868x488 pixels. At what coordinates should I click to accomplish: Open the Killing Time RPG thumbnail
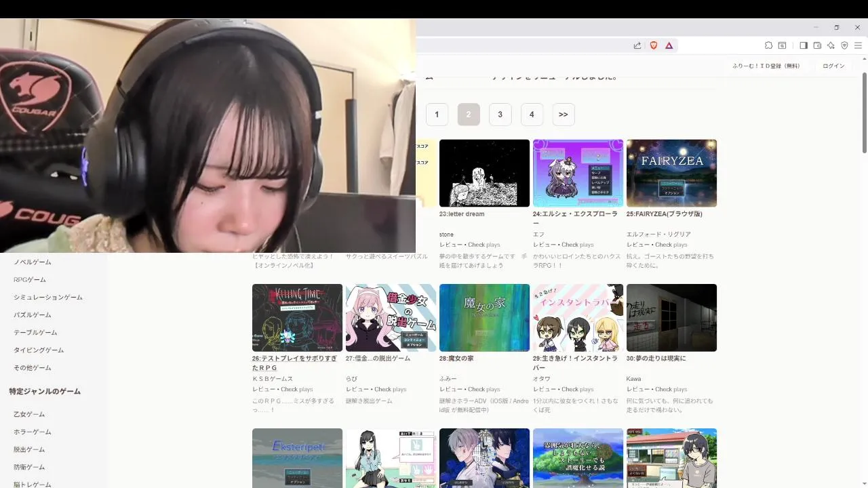297,317
